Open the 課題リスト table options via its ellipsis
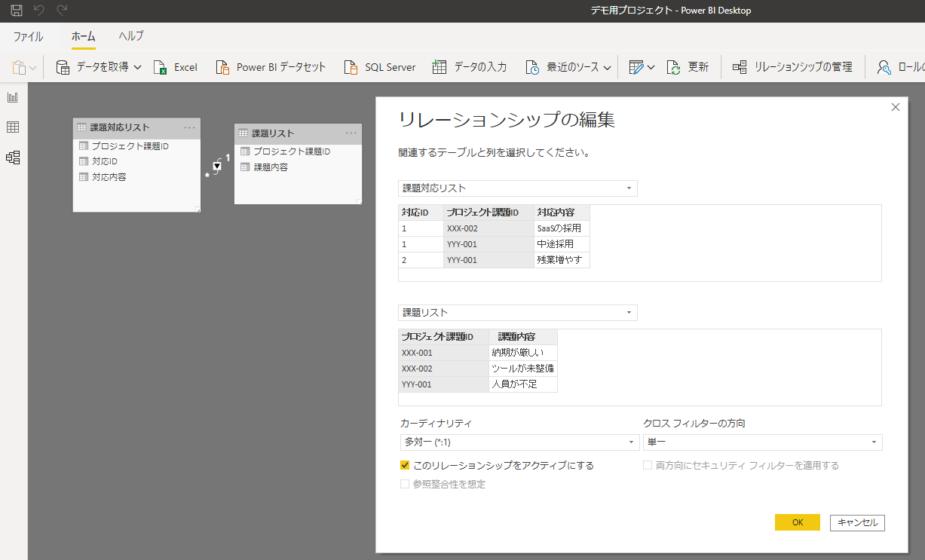 351,133
